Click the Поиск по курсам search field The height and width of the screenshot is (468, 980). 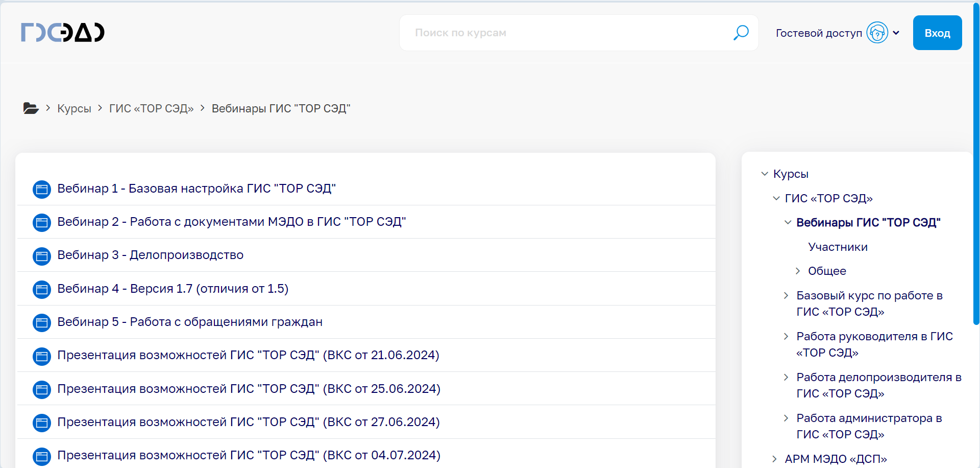pos(567,33)
